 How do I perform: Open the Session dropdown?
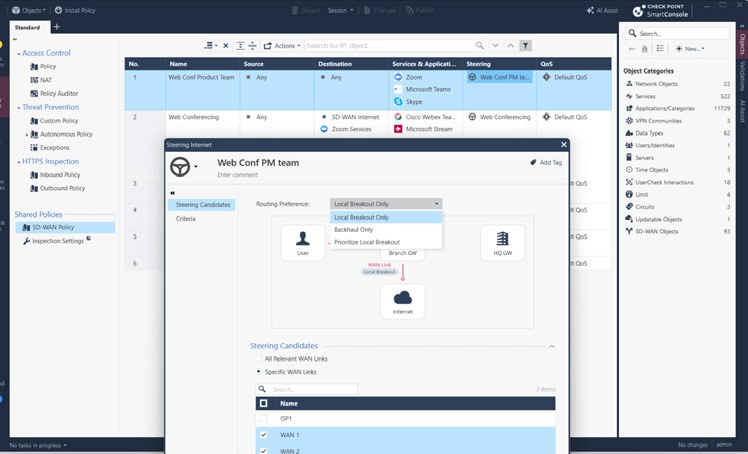coord(340,10)
